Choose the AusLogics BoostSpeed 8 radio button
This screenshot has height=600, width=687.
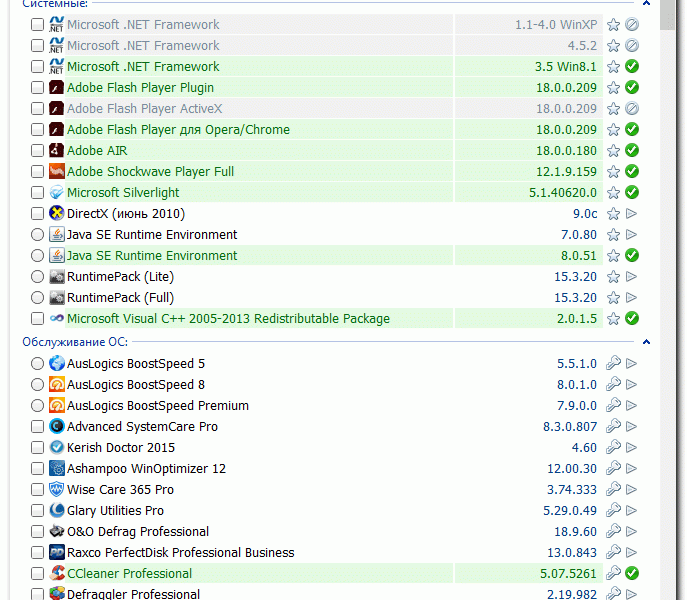tap(38, 384)
